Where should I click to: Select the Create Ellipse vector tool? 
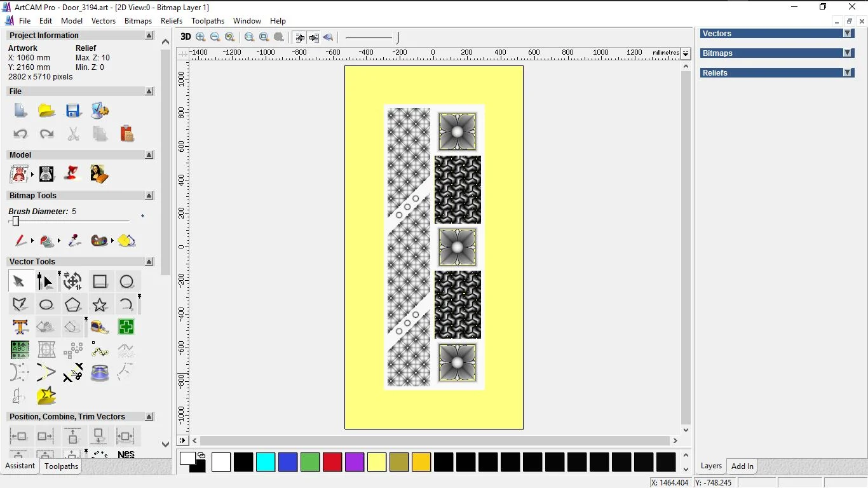pyautogui.click(x=46, y=305)
